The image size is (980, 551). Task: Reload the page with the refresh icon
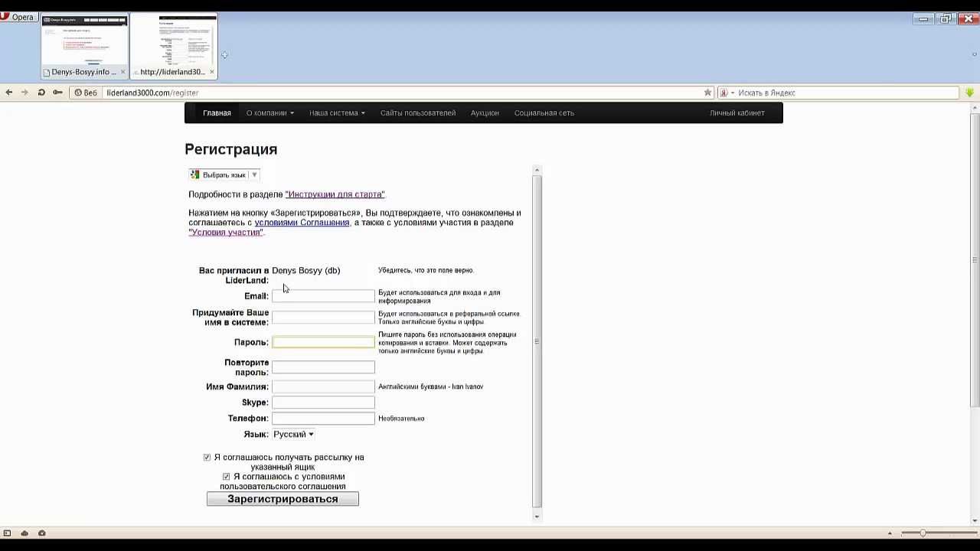tap(41, 93)
